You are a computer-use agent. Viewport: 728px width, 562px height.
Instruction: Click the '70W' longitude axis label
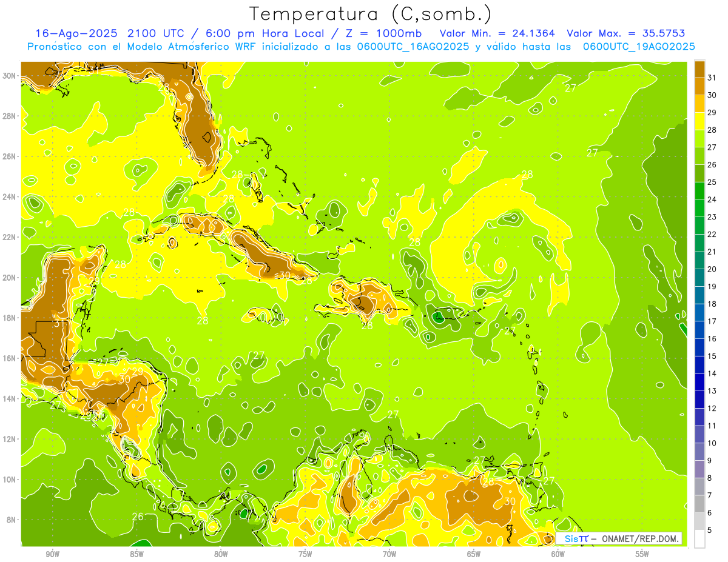pos(389,554)
